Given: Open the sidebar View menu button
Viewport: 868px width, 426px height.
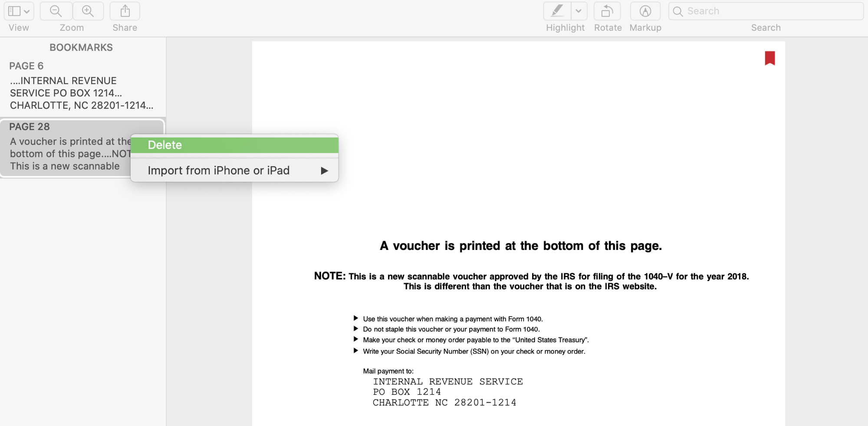Looking at the screenshot, I should (19, 11).
